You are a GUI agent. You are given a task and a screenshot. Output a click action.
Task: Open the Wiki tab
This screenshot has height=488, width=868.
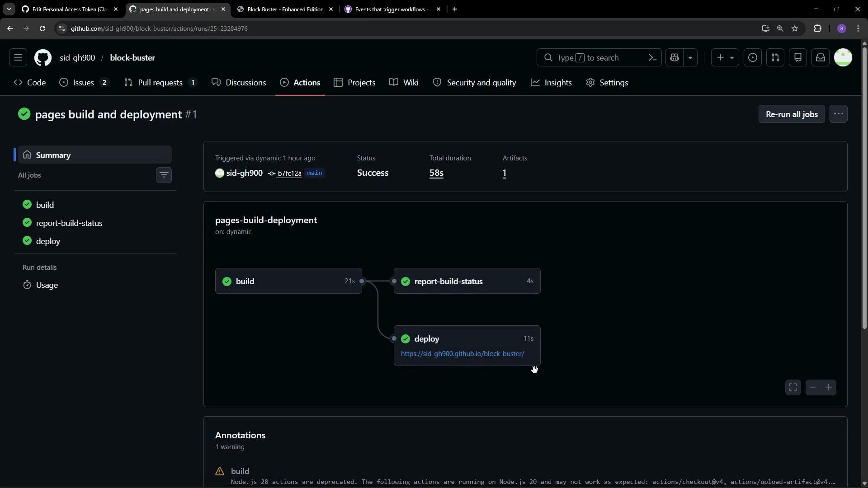pos(404,83)
